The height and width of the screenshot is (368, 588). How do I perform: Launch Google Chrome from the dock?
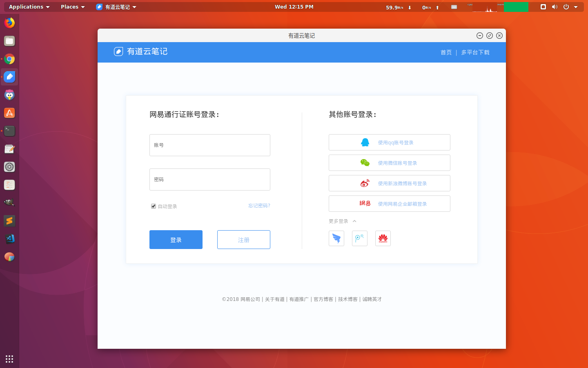[x=9, y=59]
